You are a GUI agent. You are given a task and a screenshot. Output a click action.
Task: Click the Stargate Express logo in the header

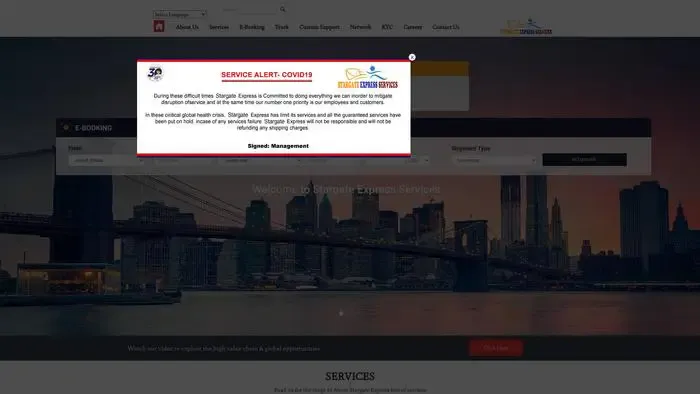point(526,27)
